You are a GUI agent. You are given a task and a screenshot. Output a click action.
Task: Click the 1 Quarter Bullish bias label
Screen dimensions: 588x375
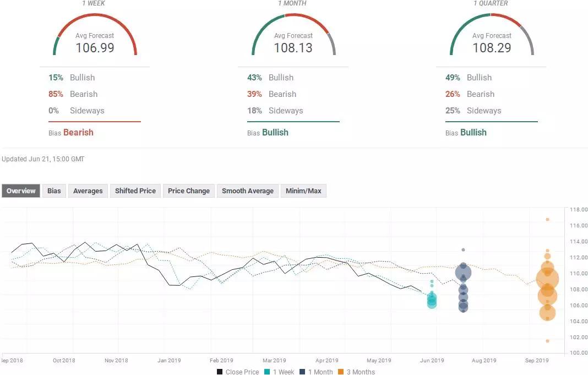(473, 132)
